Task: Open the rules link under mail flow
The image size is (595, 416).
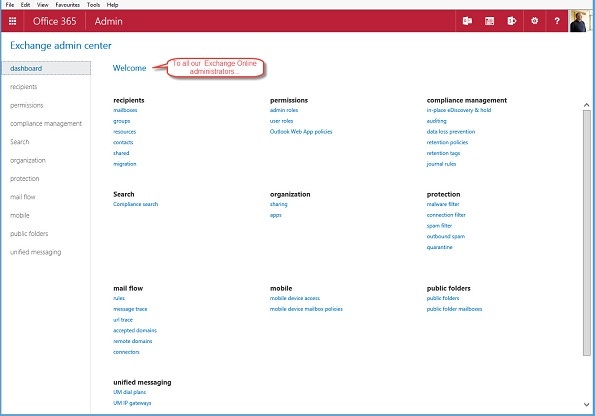Action: (119, 298)
